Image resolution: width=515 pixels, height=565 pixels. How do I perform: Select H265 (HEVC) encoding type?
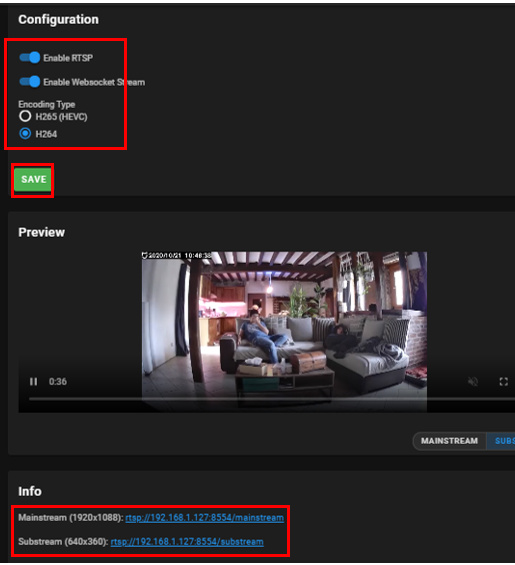pos(25,116)
